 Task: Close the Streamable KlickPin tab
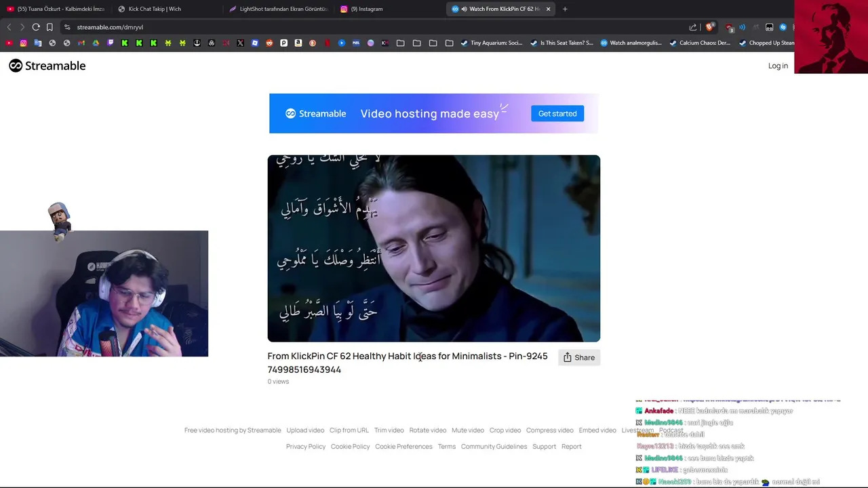tap(548, 9)
